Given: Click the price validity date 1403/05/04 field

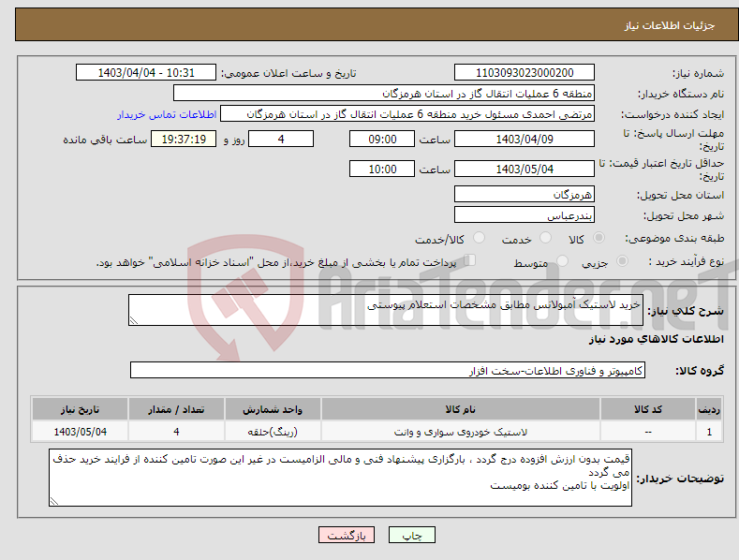Looking at the screenshot, I should [x=525, y=169].
